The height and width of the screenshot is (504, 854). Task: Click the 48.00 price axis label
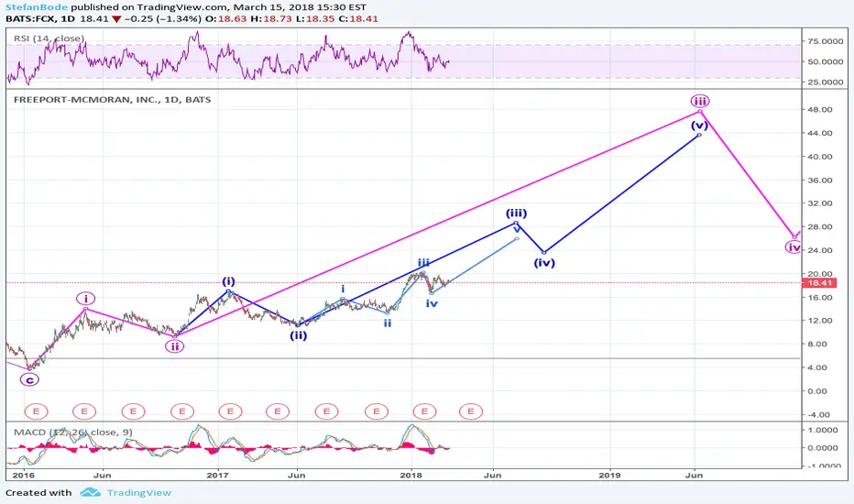(821, 110)
